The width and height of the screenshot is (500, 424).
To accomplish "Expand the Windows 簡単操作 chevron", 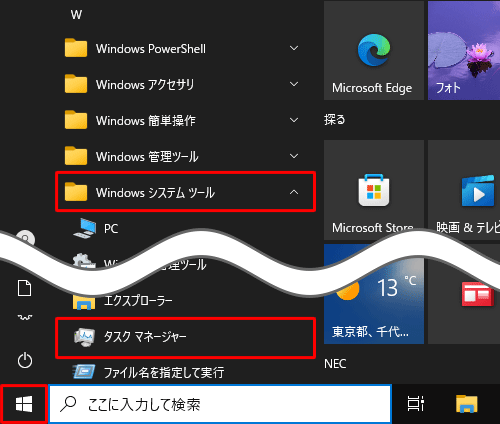I will 294,120.
